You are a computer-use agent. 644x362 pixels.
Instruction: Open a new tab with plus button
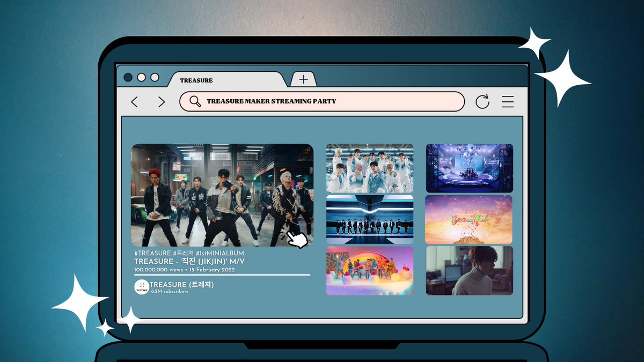click(x=304, y=79)
